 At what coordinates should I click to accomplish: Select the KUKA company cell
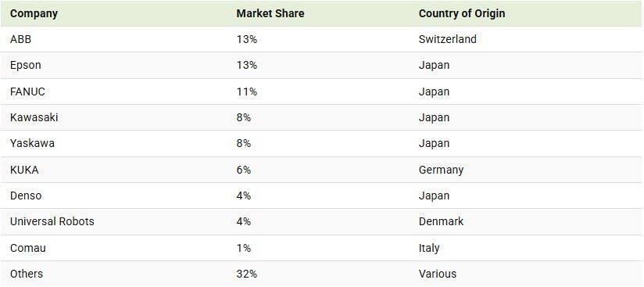24,170
